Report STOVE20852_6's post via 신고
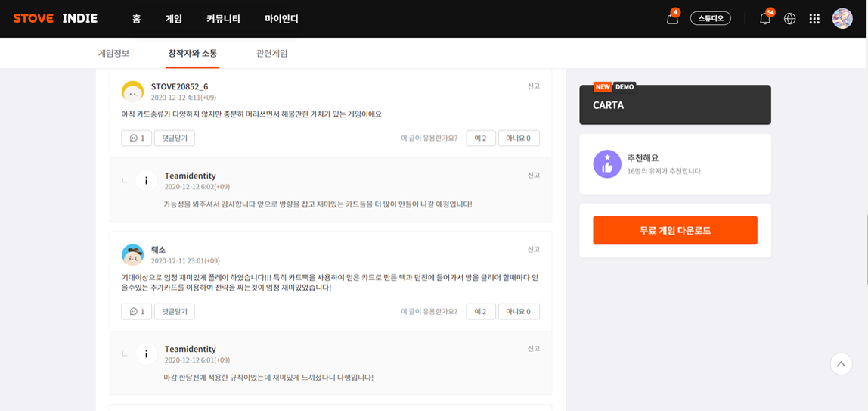Screen dimensions: 868x411 533,86
